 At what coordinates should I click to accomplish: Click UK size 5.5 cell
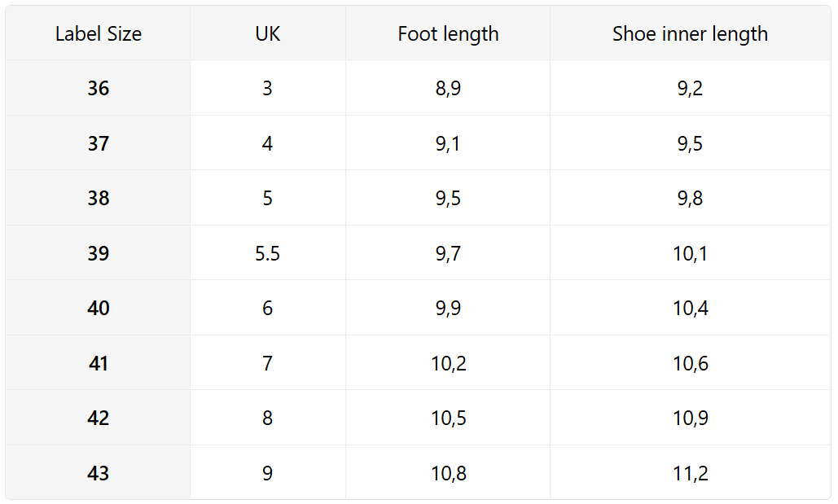[267, 253]
